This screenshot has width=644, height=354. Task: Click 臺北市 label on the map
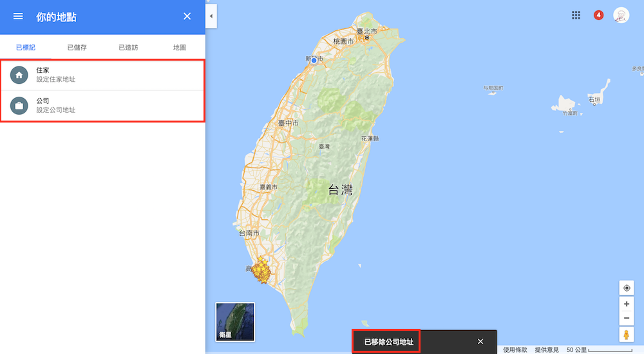tap(366, 31)
